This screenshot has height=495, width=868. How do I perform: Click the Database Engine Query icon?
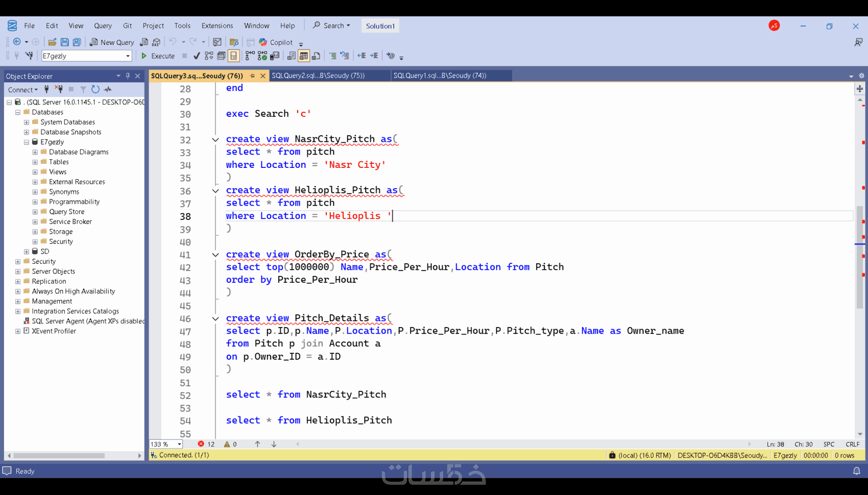pos(144,42)
